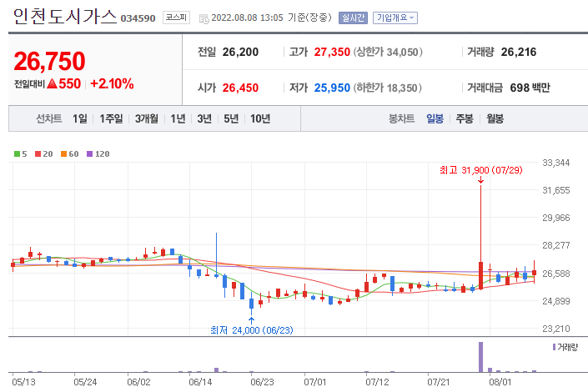Click the high price 27,350
Screen dimensions: 588x392
tap(332, 52)
